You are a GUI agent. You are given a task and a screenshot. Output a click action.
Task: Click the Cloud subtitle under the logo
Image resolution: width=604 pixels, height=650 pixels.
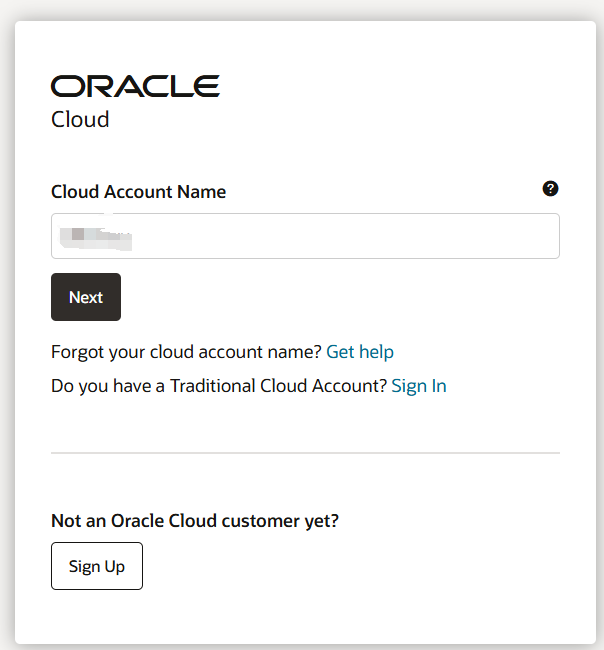[80, 120]
